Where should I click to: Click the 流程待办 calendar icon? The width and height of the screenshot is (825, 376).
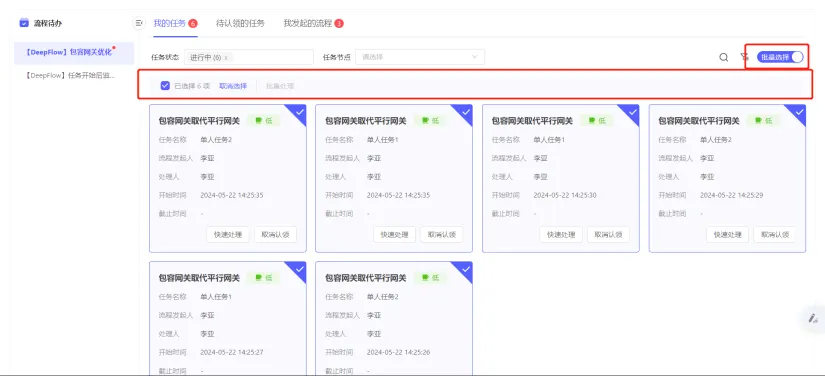(x=24, y=23)
